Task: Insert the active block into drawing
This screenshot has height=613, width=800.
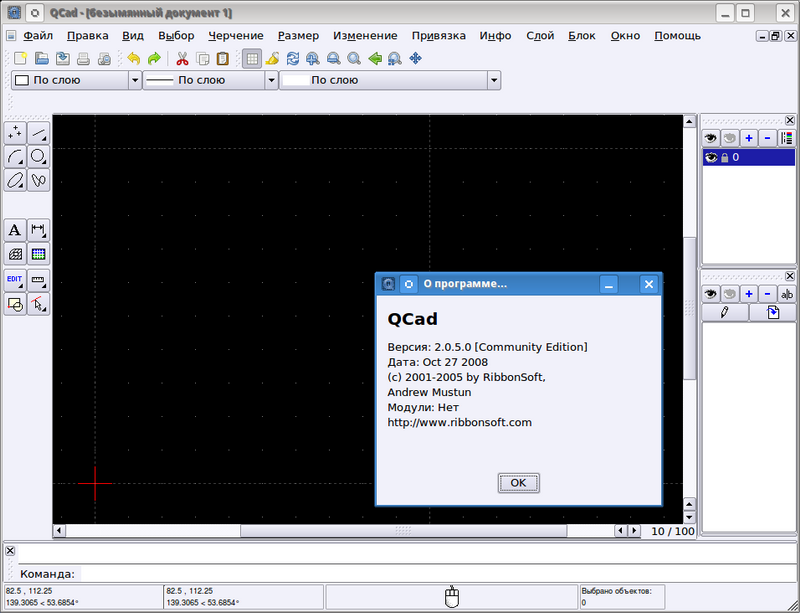Action: point(772,312)
